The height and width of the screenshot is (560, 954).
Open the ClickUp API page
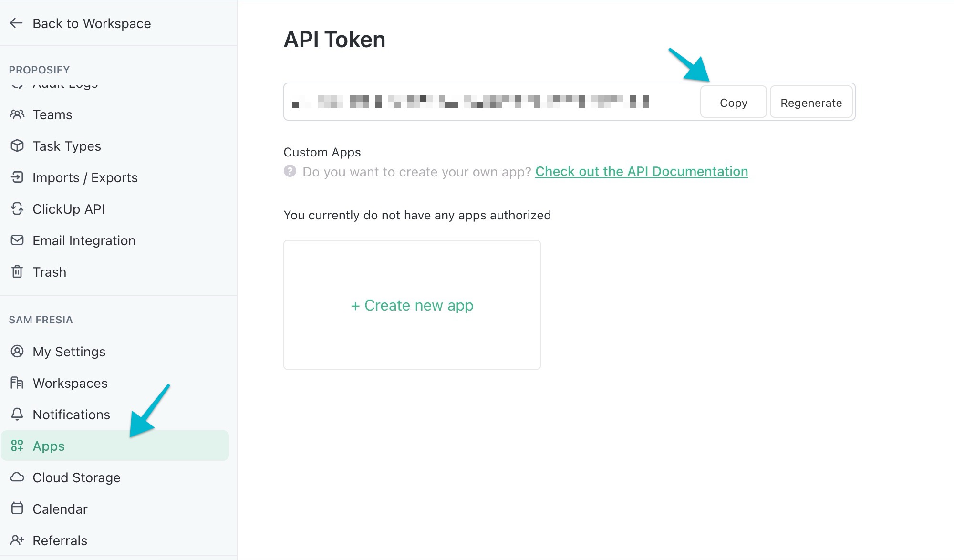69,209
